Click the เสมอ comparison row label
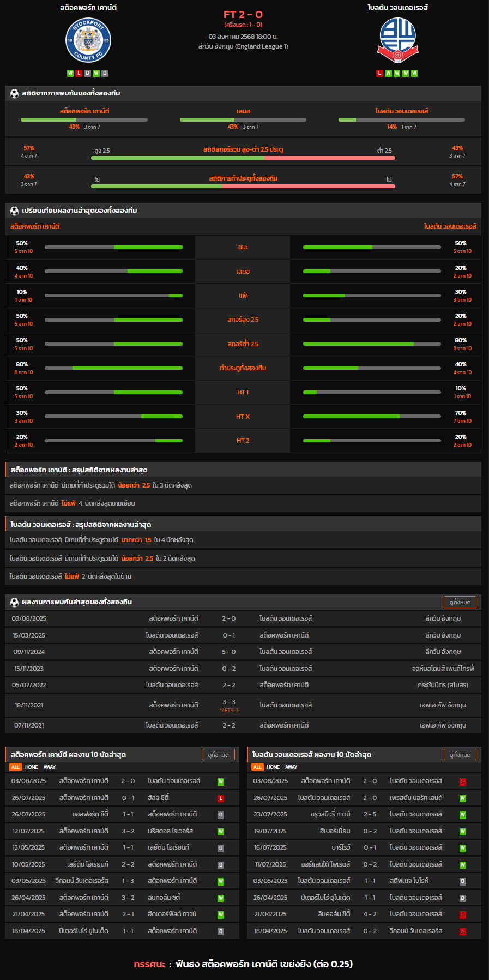Image resolution: width=489 pixels, height=980 pixels. tap(243, 272)
